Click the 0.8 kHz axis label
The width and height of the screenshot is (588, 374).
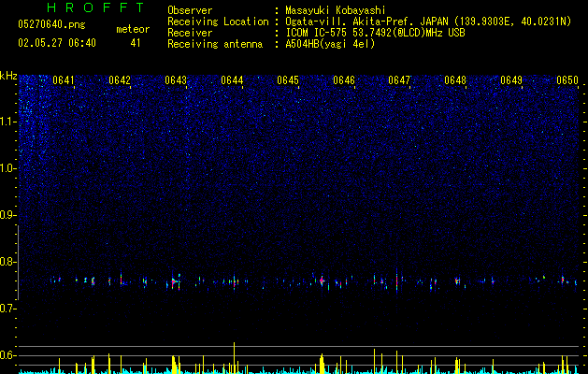pos(8,262)
